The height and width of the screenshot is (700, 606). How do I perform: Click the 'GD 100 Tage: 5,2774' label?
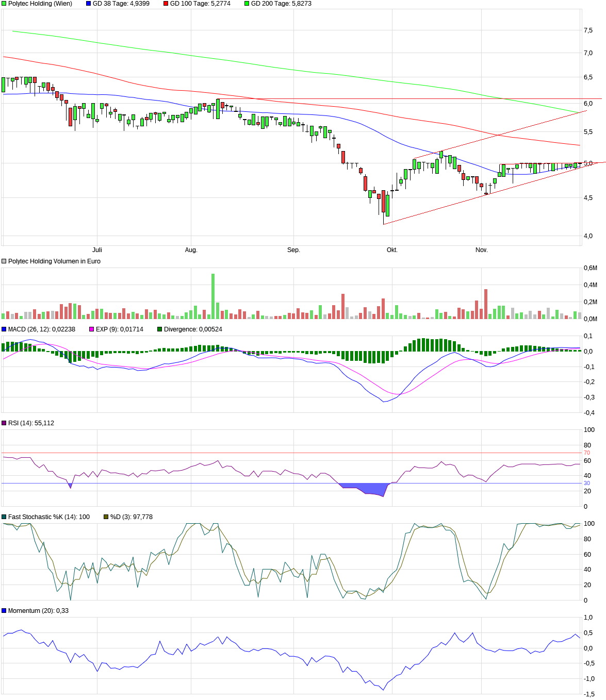coord(201,4)
